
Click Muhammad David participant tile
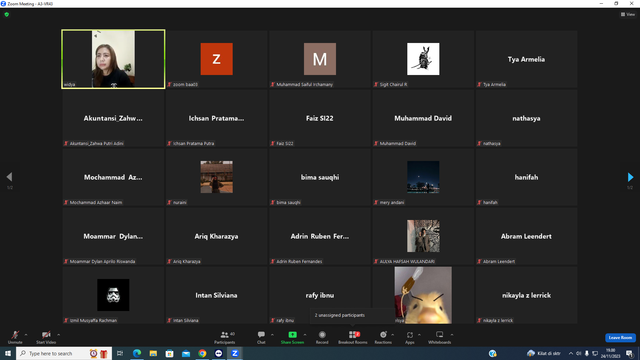423,118
